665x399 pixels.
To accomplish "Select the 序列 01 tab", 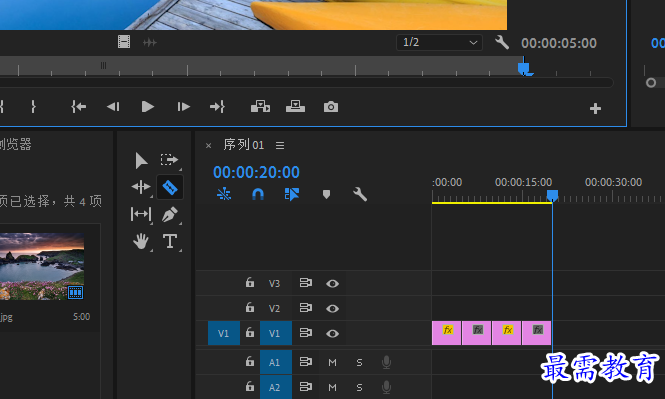I will coord(243,145).
